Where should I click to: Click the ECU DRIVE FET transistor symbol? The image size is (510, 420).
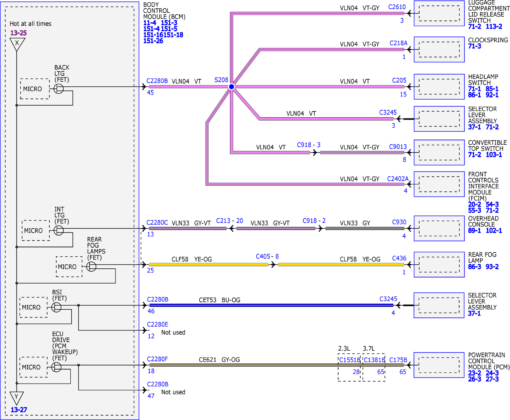click(x=56, y=367)
